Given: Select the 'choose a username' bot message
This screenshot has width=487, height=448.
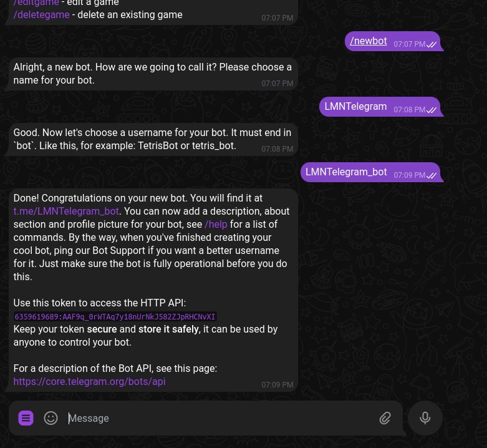Looking at the screenshot, I should [153, 139].
